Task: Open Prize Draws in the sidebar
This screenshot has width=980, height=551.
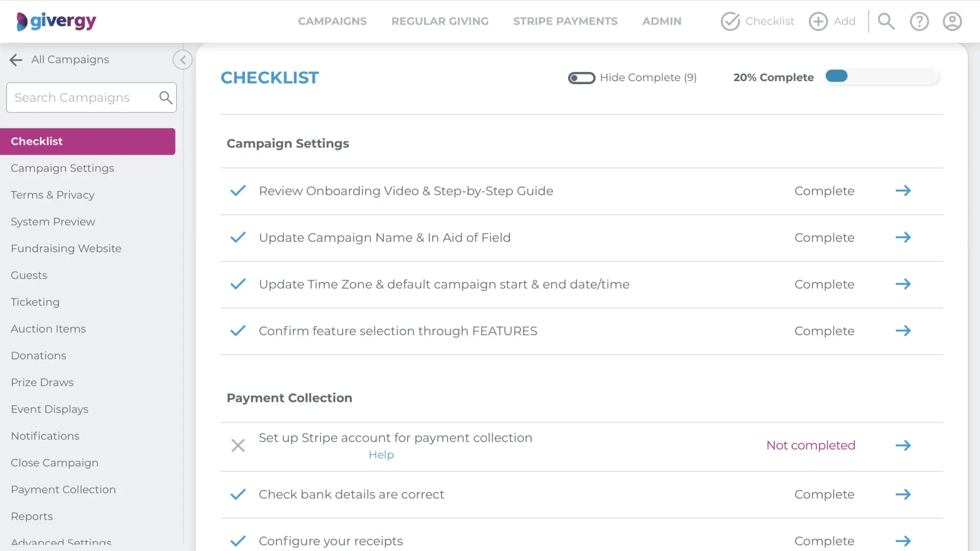Action: 42,383
